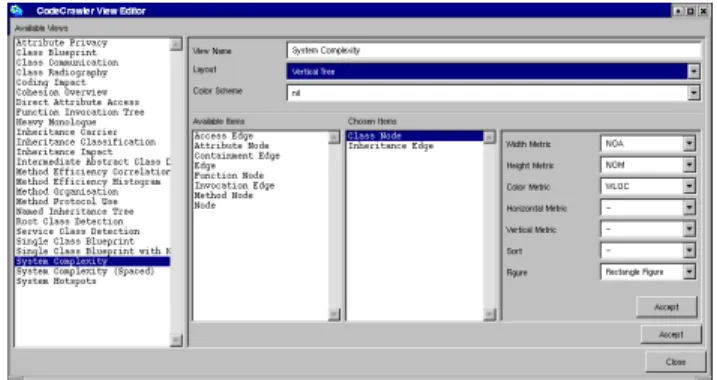Select Coding Impact view
This screenshot has width=717, height=380.
51,82
